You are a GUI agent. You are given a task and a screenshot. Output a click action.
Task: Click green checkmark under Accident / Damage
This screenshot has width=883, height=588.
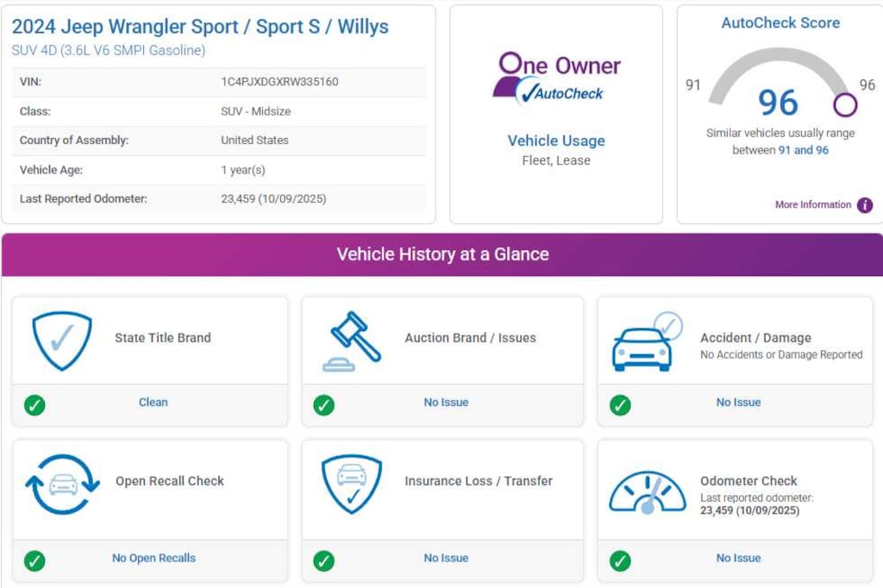pos(620,404)
